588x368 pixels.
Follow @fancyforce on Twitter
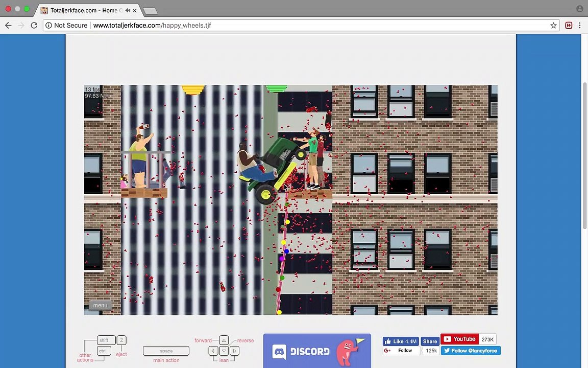click(x=471, y=351)
